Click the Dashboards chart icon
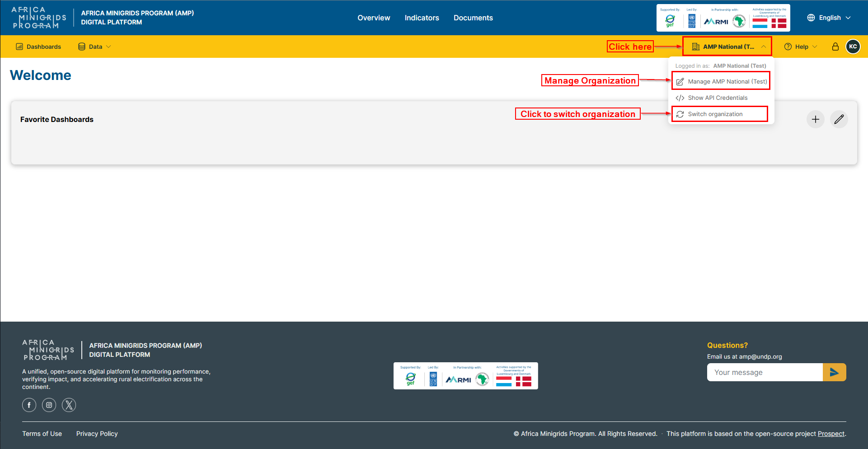Viewport: 868px width, 449px height. [19, 47]
